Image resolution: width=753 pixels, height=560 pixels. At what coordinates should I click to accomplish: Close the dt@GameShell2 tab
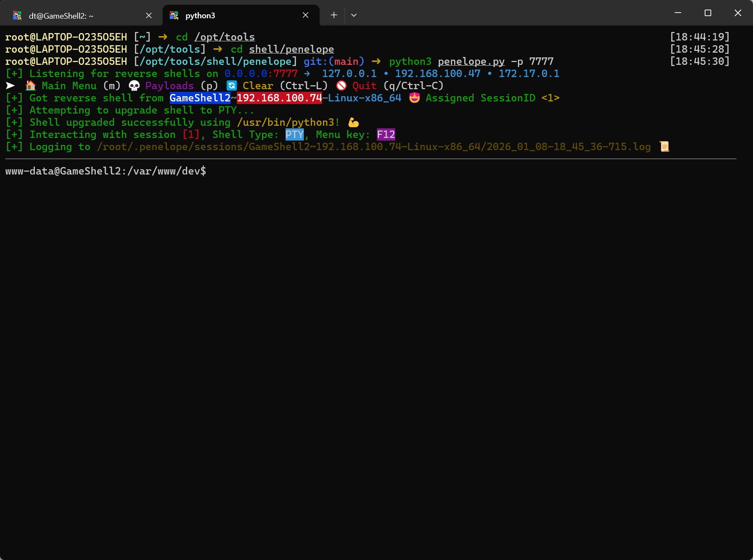tap(149, 16)
